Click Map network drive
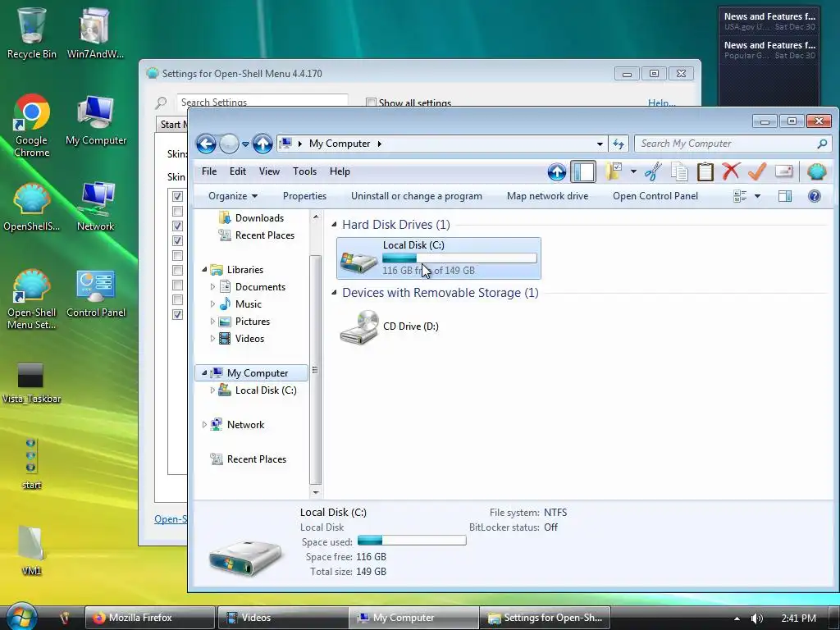The width and height of the screenshot is (840, 630). point(547,196)
